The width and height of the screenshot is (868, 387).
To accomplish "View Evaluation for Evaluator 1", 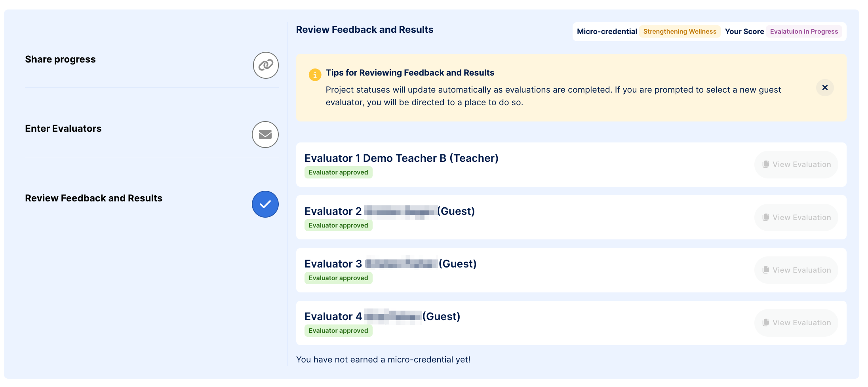I will coord(796,165).
